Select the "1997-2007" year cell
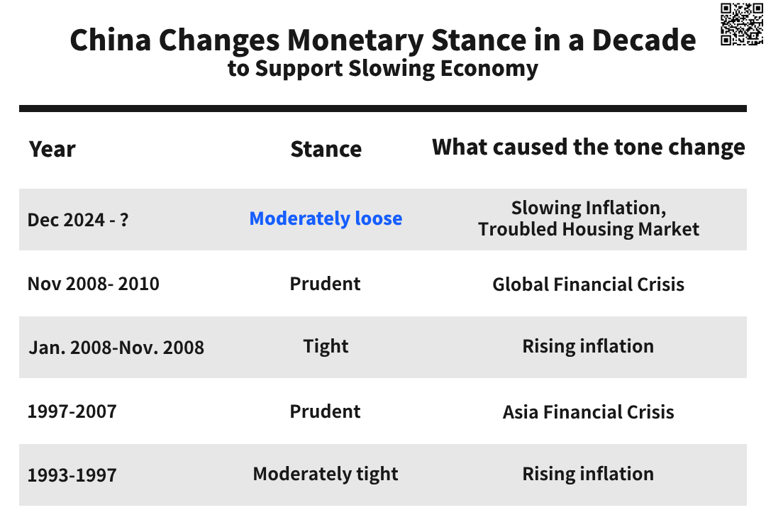Viewport: 766px width, 532px height. click(x=72, y=412)
